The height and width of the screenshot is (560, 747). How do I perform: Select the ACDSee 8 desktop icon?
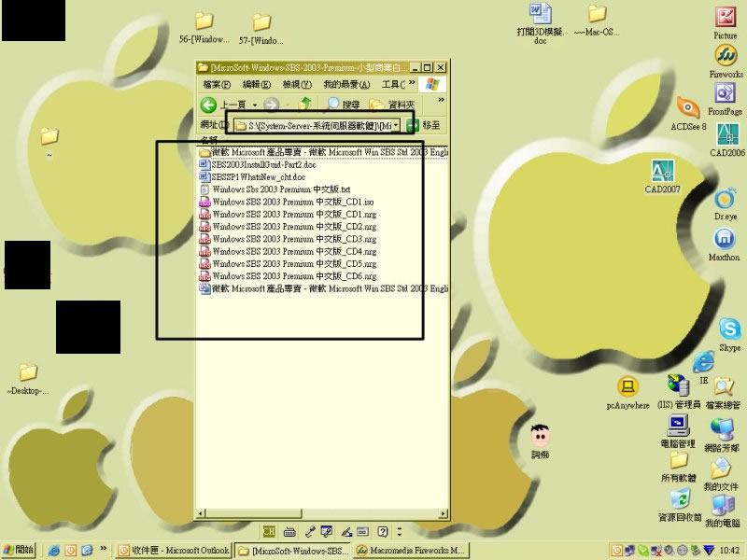pyautogui.click(x=688, y=113)
